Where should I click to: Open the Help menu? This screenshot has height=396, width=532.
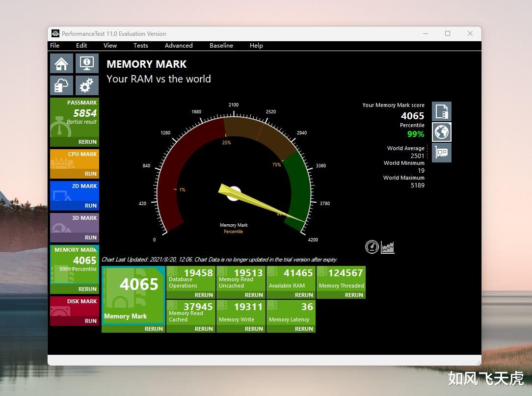coord(256,46)
